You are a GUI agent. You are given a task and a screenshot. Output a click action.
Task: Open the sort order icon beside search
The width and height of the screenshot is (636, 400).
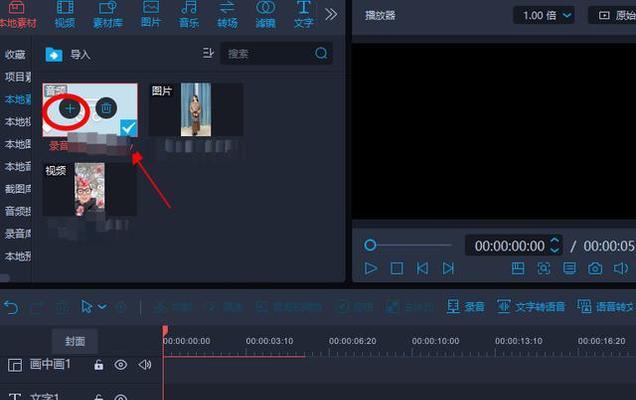[208, 53]
